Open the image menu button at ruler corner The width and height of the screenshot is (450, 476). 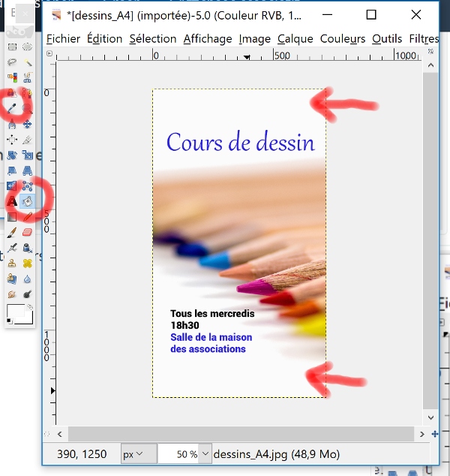(x=49, y=53)
